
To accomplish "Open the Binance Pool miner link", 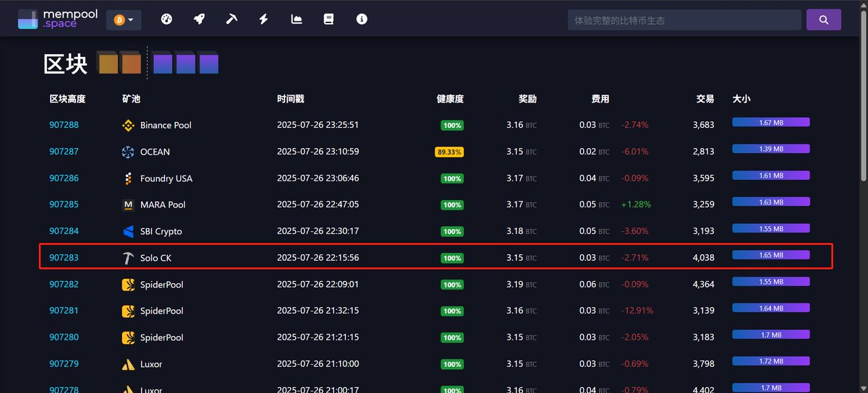I will pos(166,125).
